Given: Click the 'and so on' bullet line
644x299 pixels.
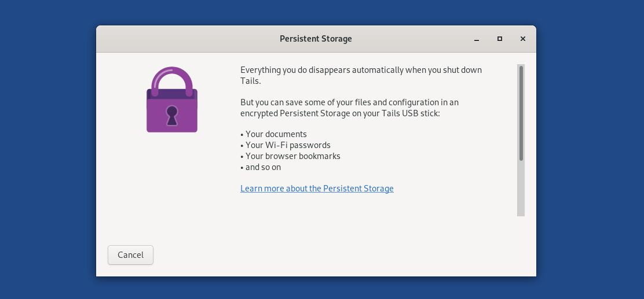Looking at the screenshot, I should click(x=261, y=167).
